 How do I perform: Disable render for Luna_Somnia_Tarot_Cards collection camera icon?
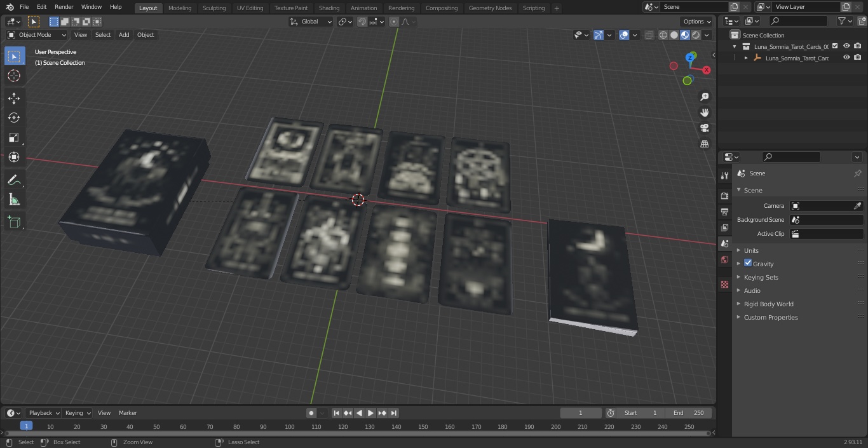pyautogui.click(x=857, y=46)
